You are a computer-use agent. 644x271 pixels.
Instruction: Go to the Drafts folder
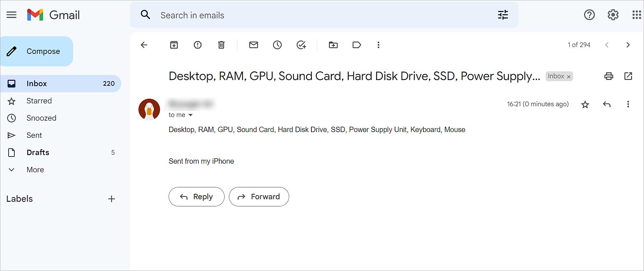(x=38, y=153)
